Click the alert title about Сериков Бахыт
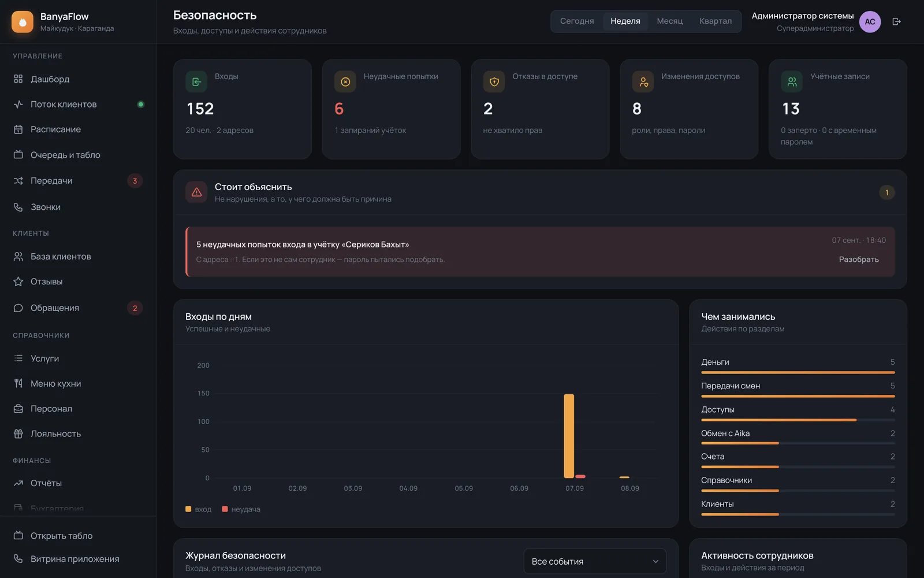 click(x=303, y=244)
